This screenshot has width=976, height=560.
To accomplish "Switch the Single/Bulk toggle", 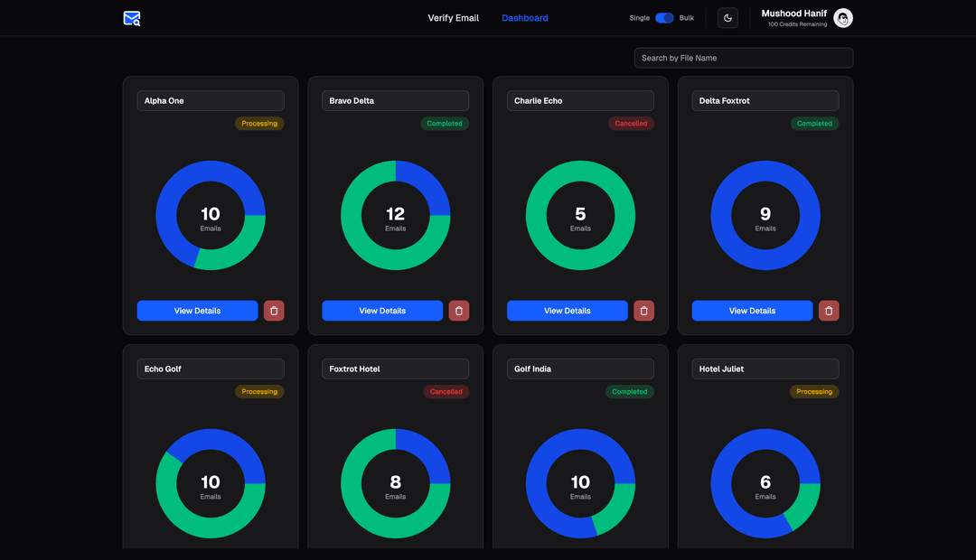I will (664, 18).
